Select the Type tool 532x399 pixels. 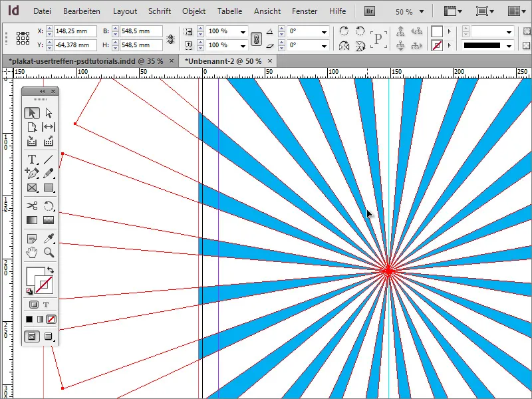32,159
